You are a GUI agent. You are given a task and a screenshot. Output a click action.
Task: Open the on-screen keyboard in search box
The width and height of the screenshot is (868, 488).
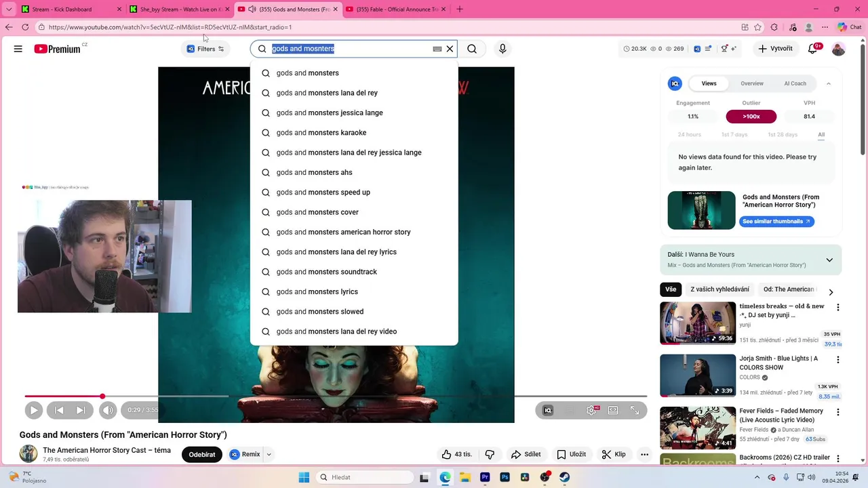[437, 49]
